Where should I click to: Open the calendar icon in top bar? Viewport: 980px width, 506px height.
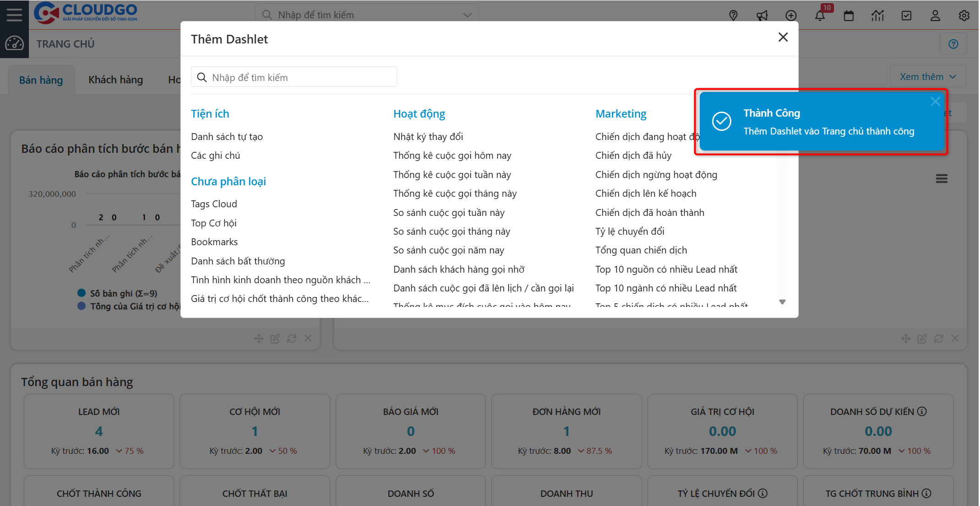point(849,15)
